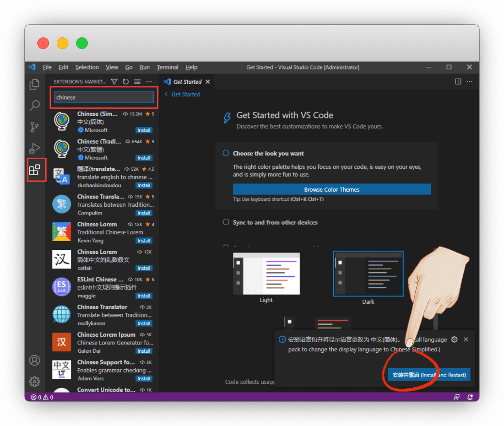
Task: Open the Source Control view
Action: pyautogui.click(x=34, y=127)
